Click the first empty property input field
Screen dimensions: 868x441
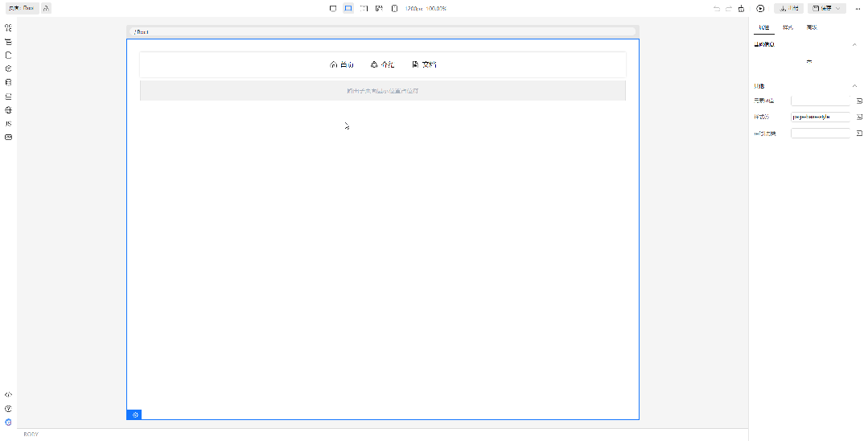point(821,101)
